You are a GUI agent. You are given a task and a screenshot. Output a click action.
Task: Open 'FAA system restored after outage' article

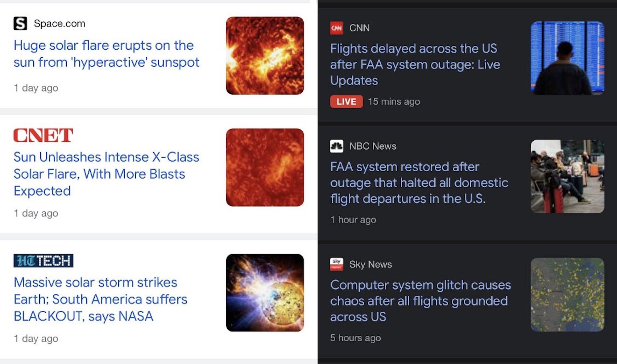(x=419, y=183)
